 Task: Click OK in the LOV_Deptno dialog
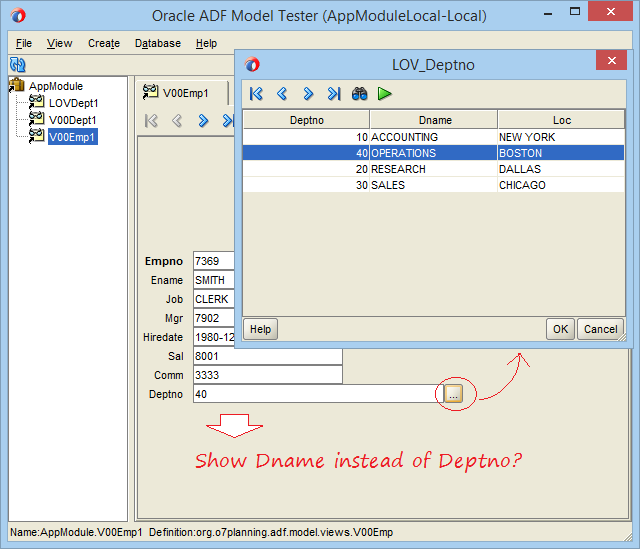[x=560, y=329]
